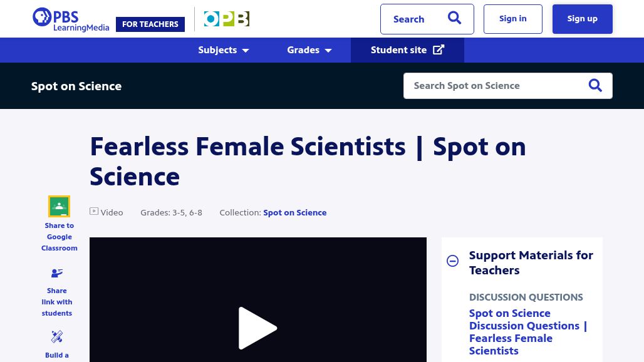Screen dimensions: 644x362
Task: Select the Build a lesson icon
Action: (56, 337)
